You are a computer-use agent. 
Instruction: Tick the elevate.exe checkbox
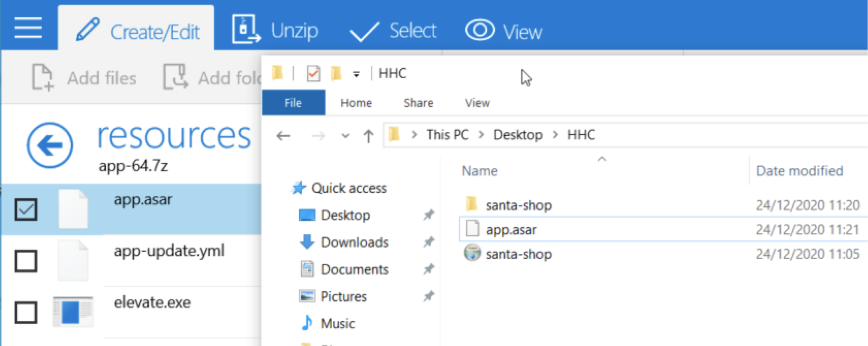click(x=26, y=312)
